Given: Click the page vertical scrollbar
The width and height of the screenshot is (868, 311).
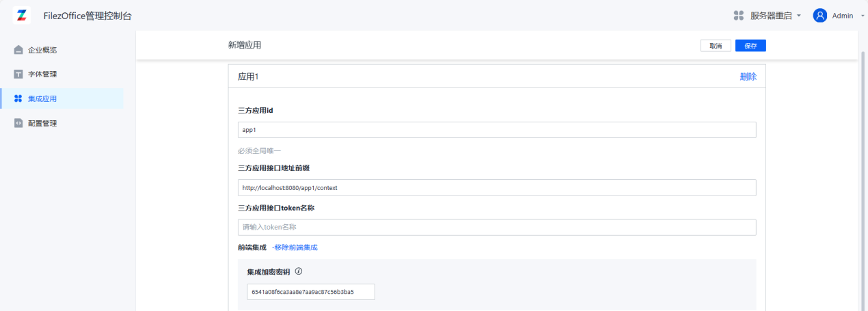Looking at the screenshot, I should [863, 181].
